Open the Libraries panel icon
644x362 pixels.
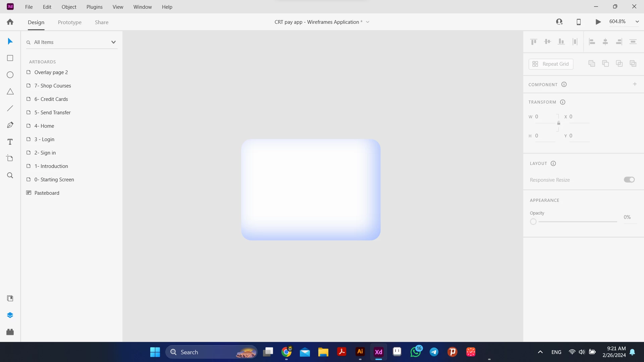10,298
